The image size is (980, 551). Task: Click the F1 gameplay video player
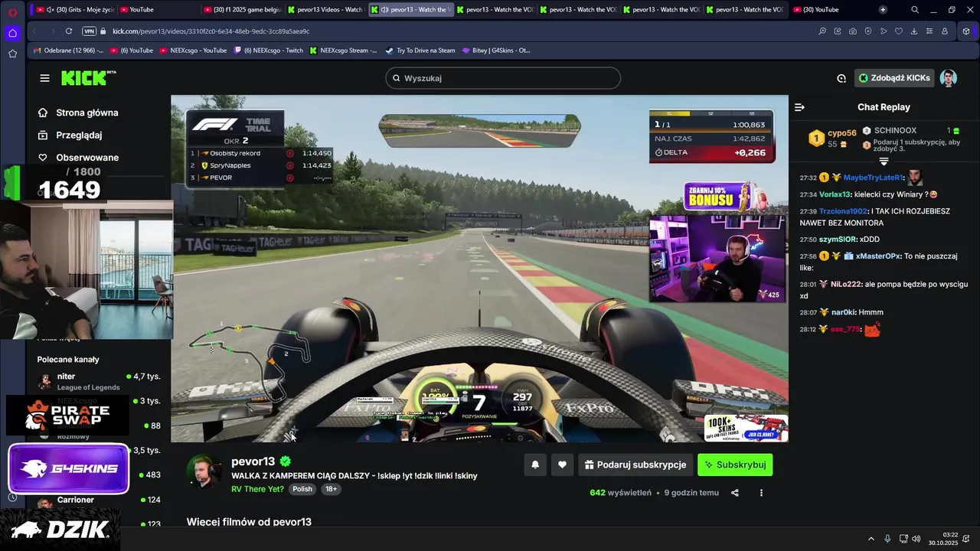[479, 269]
